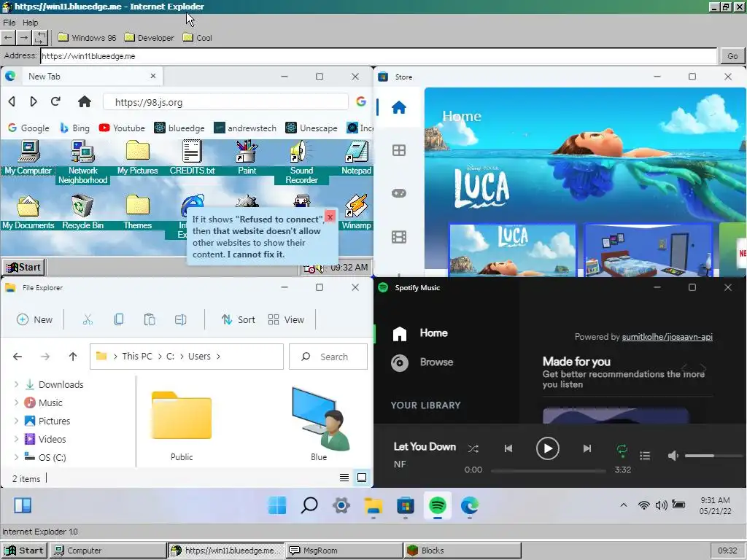Switch File Explorer to large icons view
Screen dimensions: 747x560
pos(362,478)
